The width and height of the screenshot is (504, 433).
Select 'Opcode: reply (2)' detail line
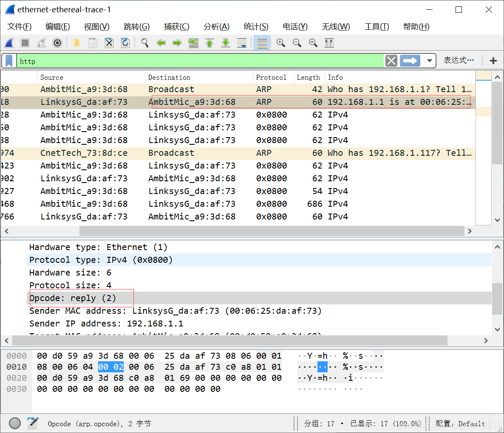259,298
